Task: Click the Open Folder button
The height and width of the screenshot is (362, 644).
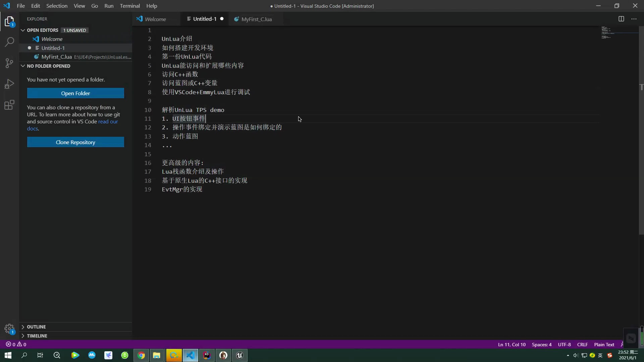Action: click(75, 93)
